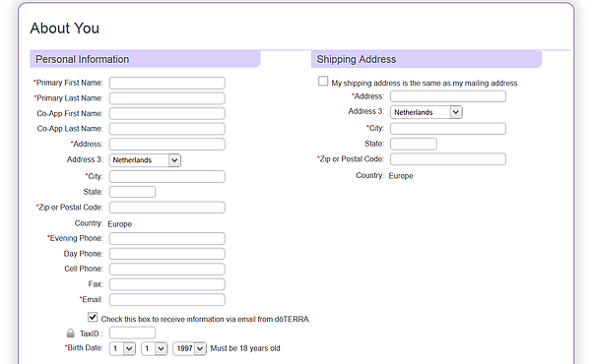Click the Primary First Name field
This screenshot has width=591, height=364.
coord(167,83)
